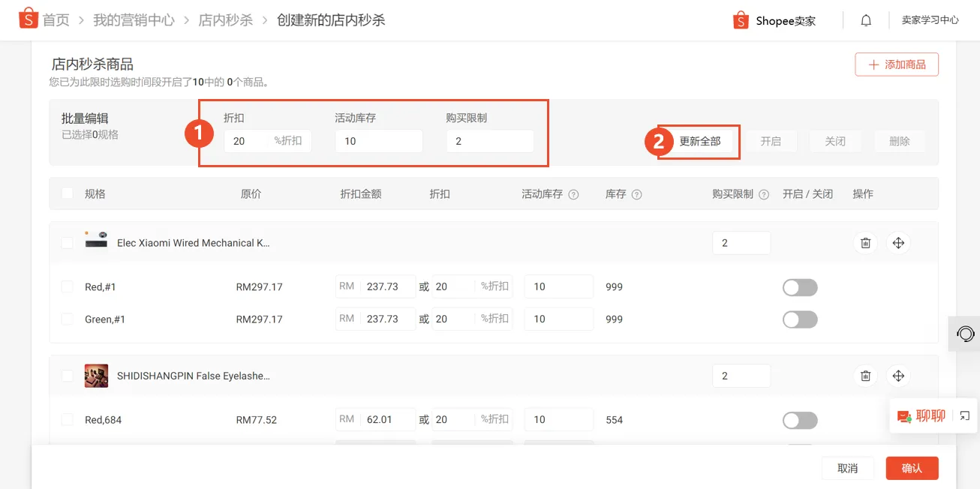Image resolution: width=980 pixels, height=489 pixels.
Task: Open the notification bell
Action: [x=866, y=19]
